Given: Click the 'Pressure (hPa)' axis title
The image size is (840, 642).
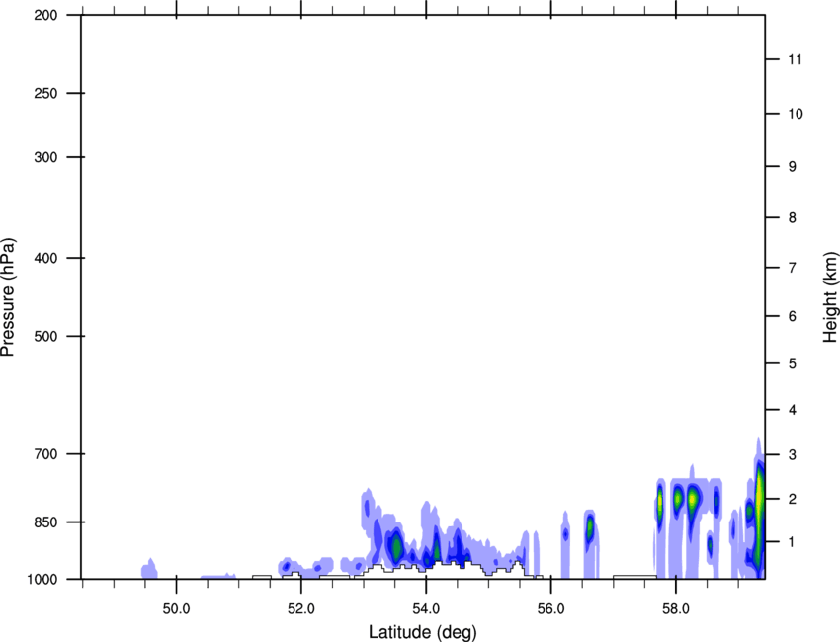Looking at the screenshot, I should [x=8, y=297].
